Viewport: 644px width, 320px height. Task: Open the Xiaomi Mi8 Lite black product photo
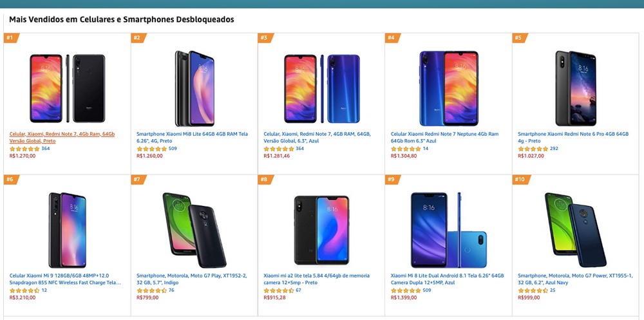pyautogui.click(x=194, y=88)
